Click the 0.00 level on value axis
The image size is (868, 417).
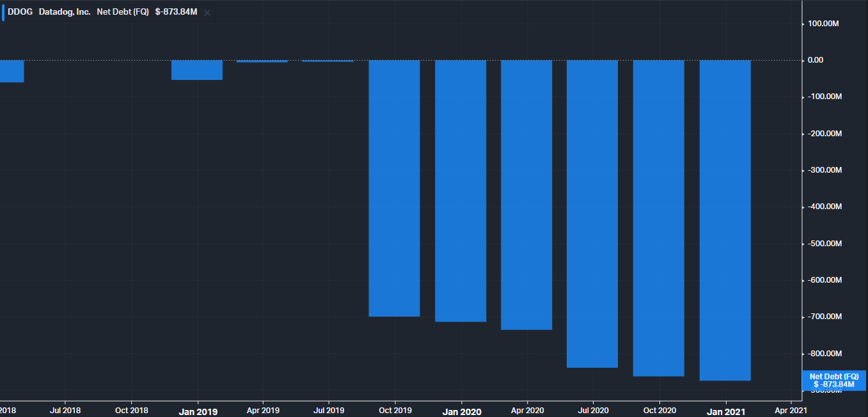coord(815,60)
